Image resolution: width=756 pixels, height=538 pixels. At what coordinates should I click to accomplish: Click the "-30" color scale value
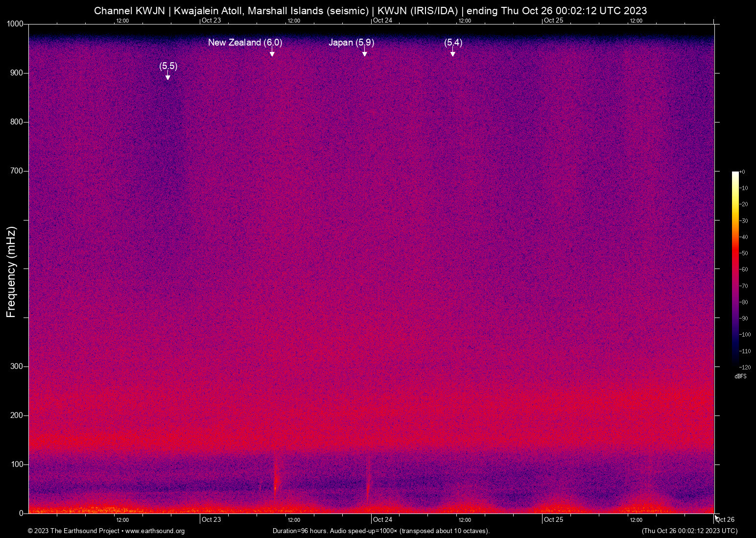click(744, 221)
